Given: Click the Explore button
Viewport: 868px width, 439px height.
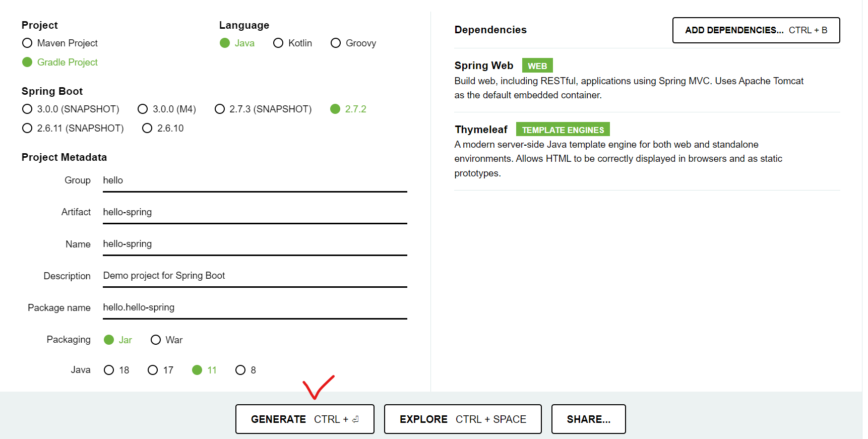Looking at the screenshot, I should point(463,419).
